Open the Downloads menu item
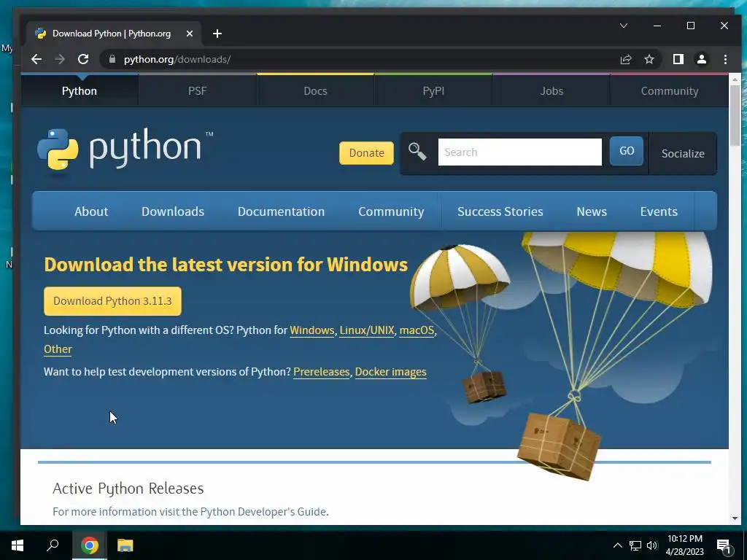 [173, 211]
